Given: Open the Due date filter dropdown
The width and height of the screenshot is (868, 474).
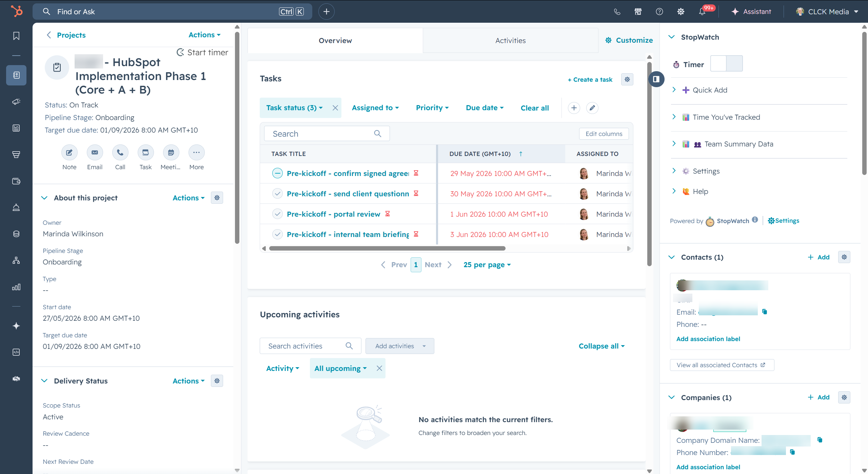Looking at the screenshot, I should pos(485,108).
